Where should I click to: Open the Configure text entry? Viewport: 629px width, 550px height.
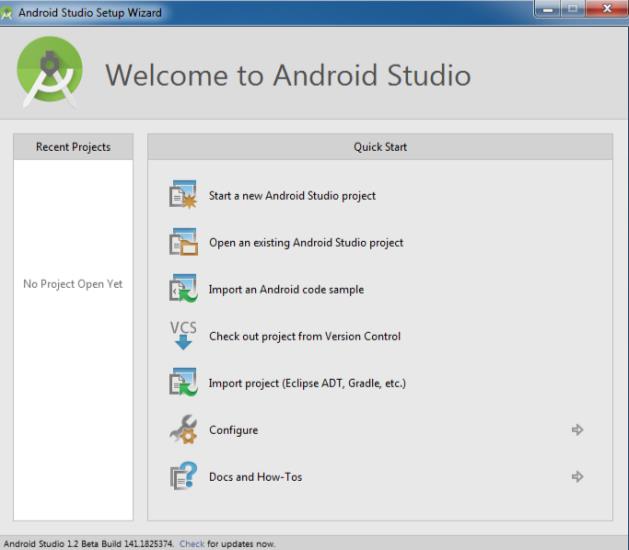pos(233,431)
